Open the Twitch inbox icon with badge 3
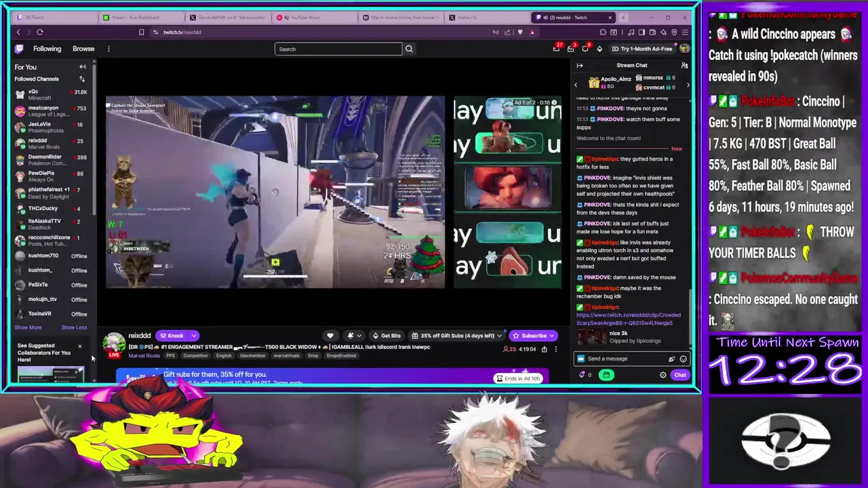Image resolution: width=868 pixels, height=488 pixels. [x=571, y=49]
